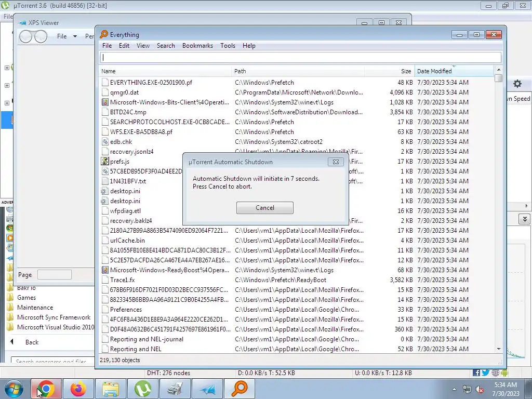Select file urlCache.bin
The height and width of the screenshot is (399, 532).
pyautogui.click(x=127, y=241)
